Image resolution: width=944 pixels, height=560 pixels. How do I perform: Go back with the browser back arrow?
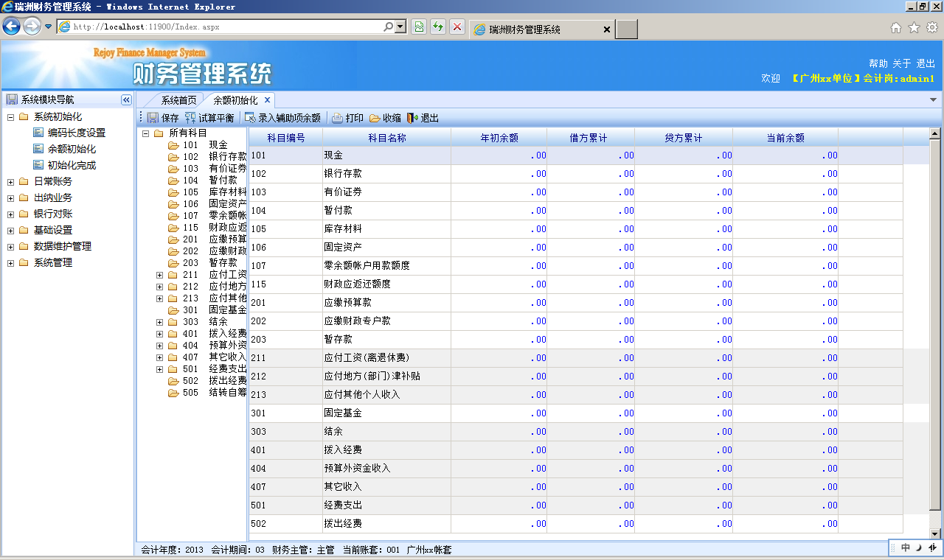pos(11,27)
